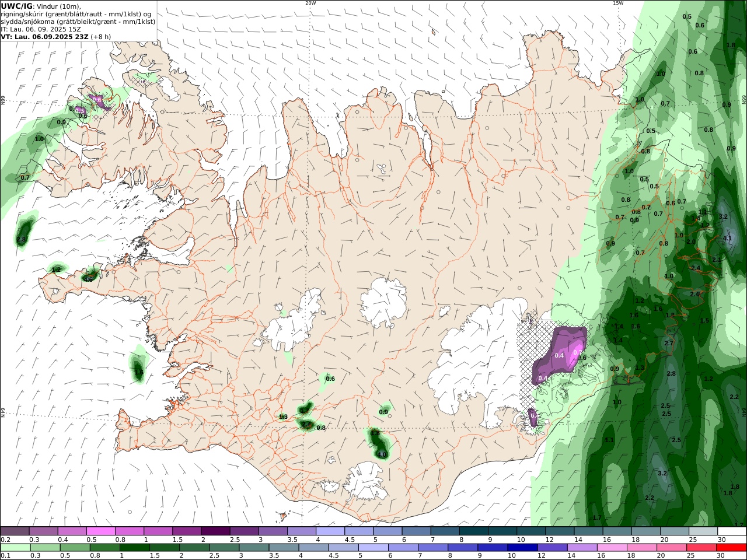Click the 0.2 swatch in the upper snow legend
Viewport: 747px width, 560px height.
15,531
